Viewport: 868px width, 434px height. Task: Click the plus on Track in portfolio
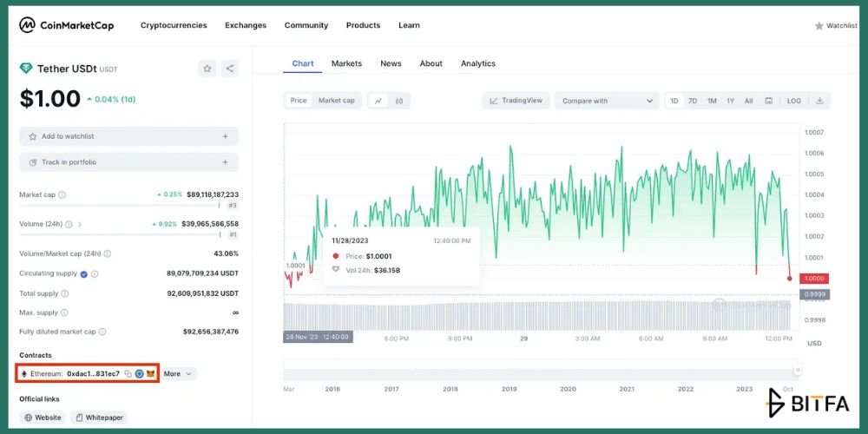[x=225, y=162]
